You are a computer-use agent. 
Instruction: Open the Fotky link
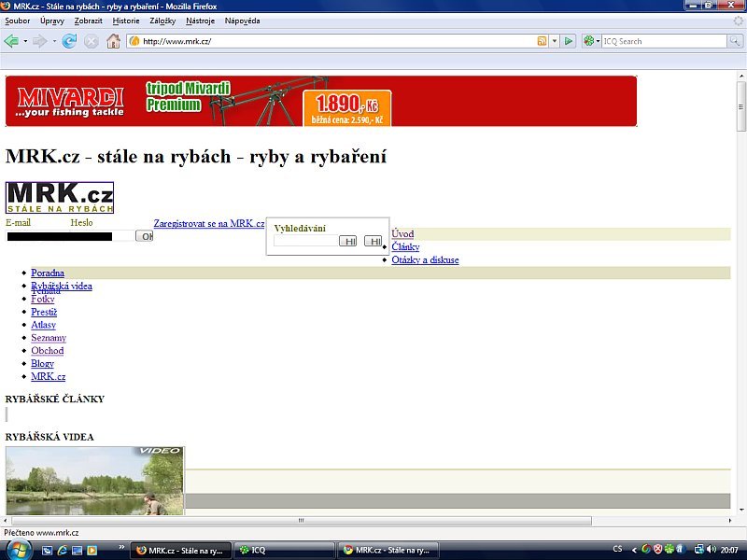tap(43, 299)
